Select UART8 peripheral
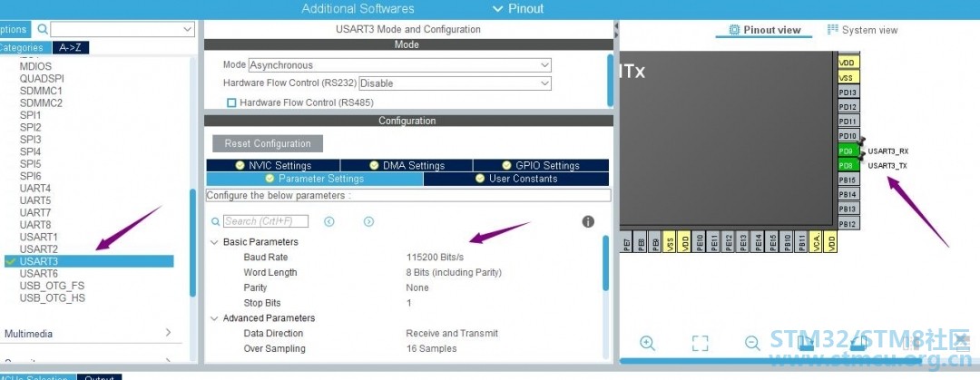 (35, 224)
